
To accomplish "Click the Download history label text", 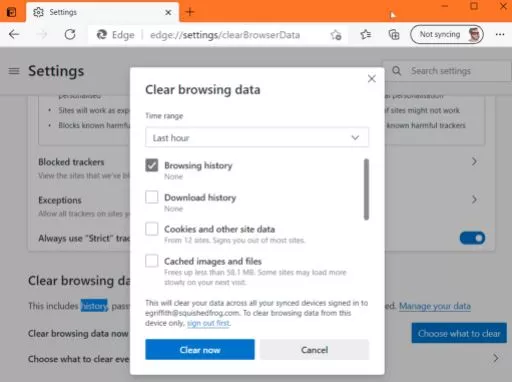I will click(200, 197).
